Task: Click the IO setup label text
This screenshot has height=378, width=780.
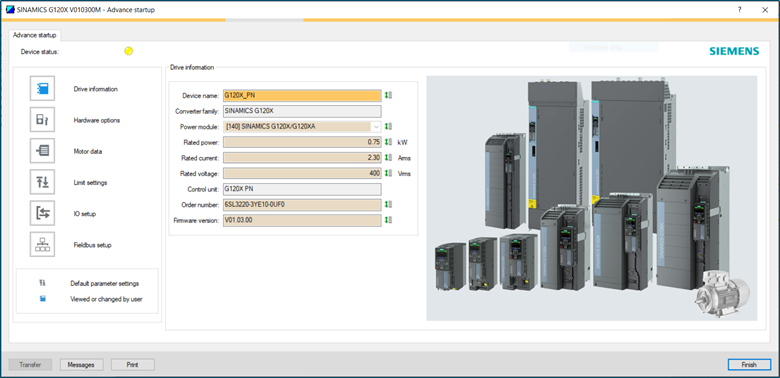Action: pos(85,214)
